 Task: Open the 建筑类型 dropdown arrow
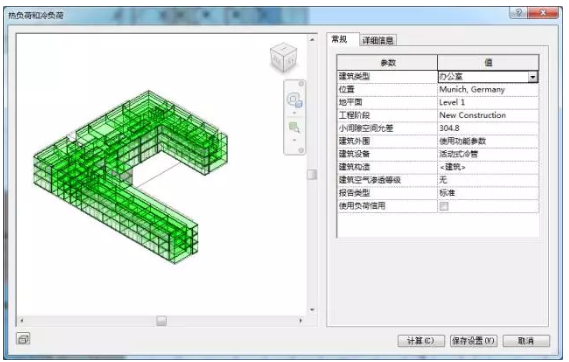[533, 77]
